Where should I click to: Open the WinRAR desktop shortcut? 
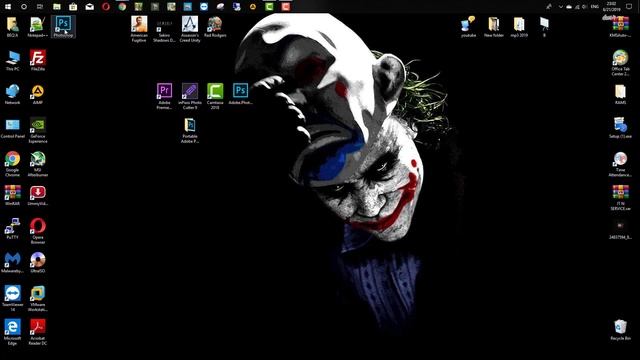[12, 195]
